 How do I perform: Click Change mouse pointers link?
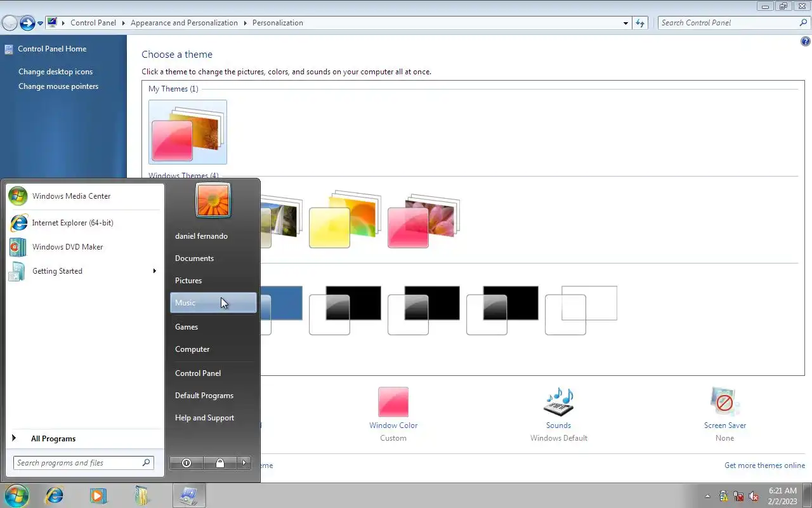58,86
